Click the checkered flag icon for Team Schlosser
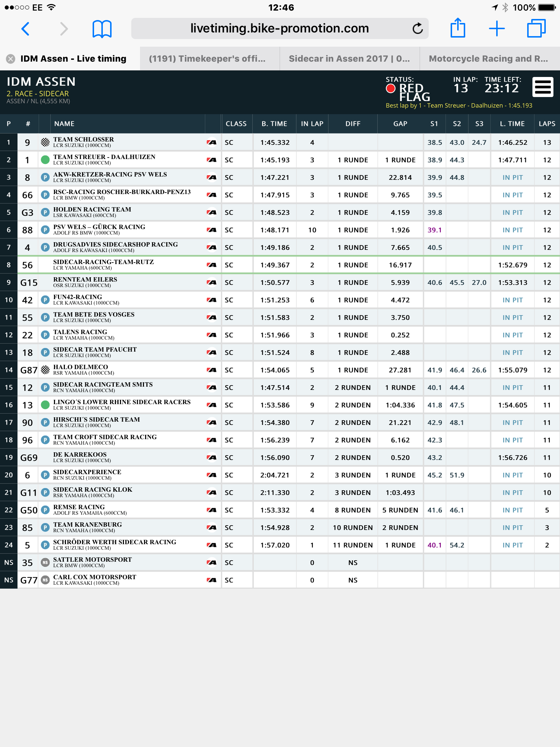The height and width of the screenshot is (747, 560). tap(45, 142)
